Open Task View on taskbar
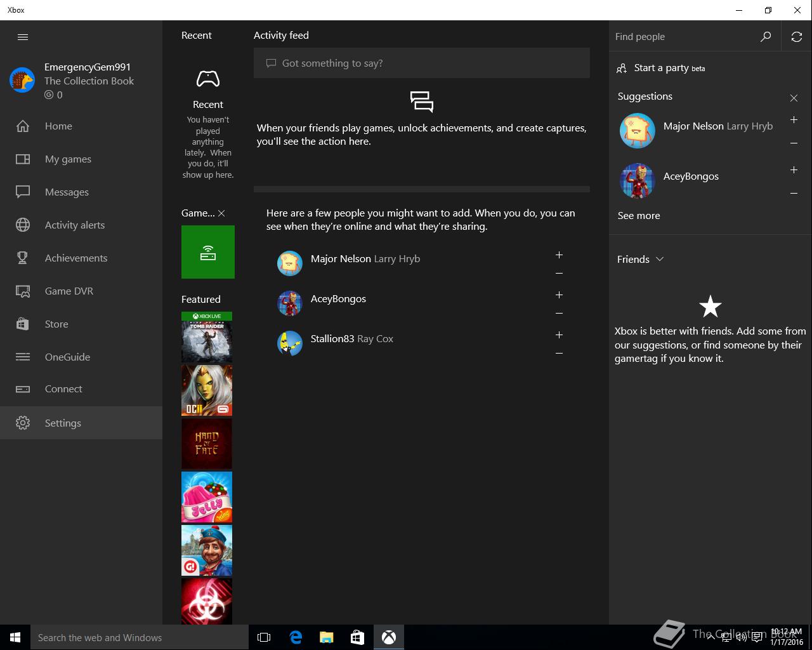Viewport: 812px width, 650px height. coord(264,637)
